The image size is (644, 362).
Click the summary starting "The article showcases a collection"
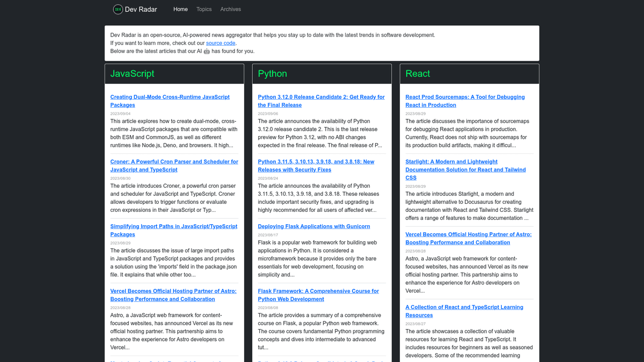[x=469, y=343]
